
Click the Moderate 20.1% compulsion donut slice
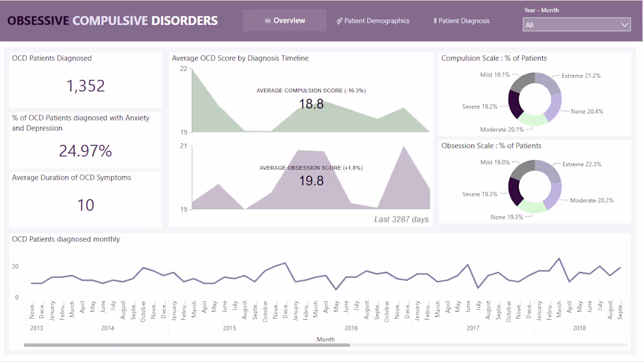point(532,119)
